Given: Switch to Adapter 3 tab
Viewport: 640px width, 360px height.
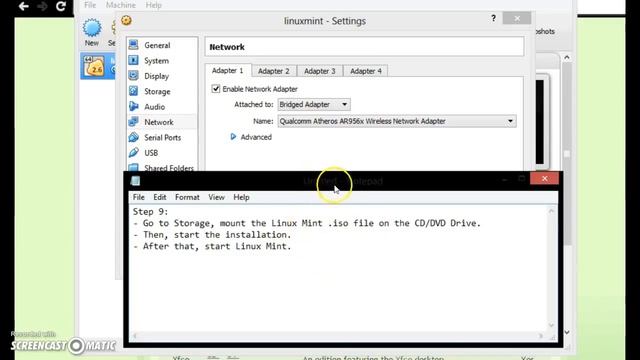Looking at the screenshot, I should point(320,71).
